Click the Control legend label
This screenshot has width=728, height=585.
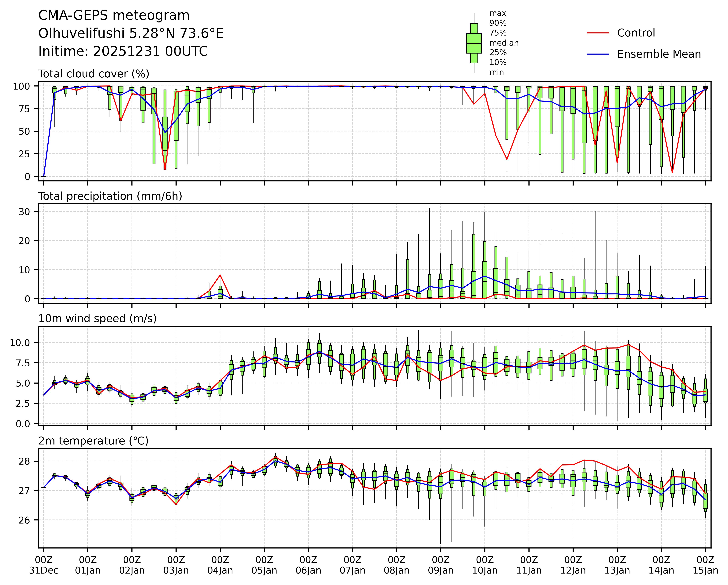[x=636, y=33]
